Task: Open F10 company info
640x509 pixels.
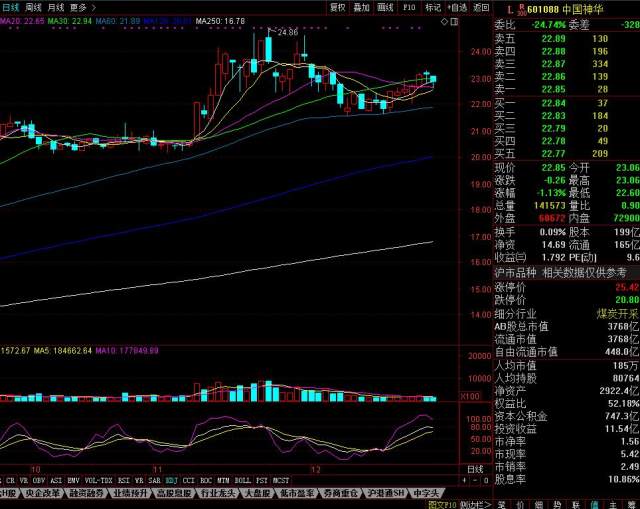Action: (x=409, y=7)
